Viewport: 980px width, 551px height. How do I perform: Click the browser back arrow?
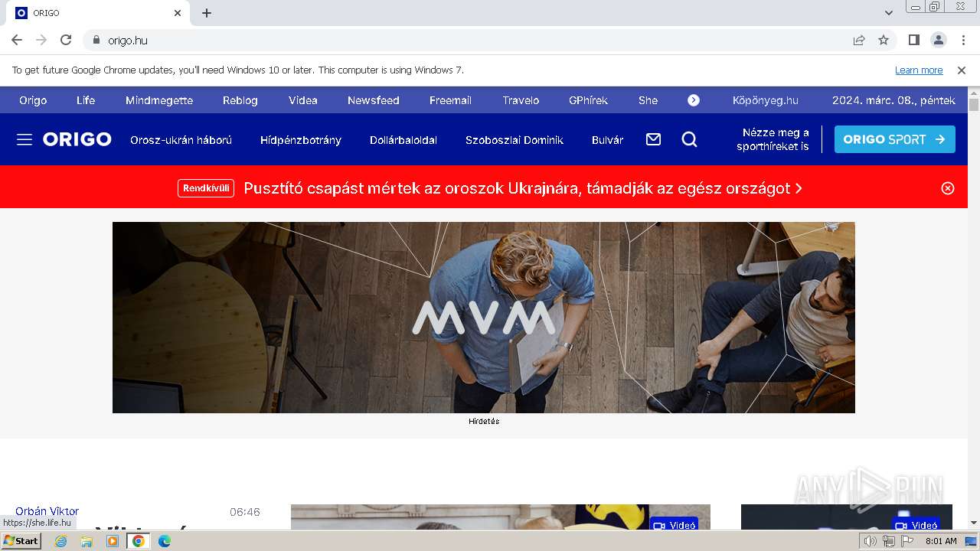pos(17,40)
